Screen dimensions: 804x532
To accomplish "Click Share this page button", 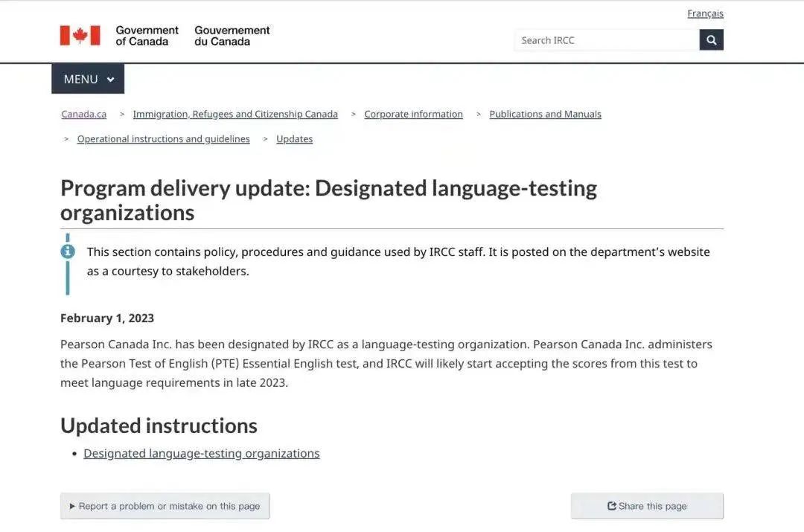I will coord(647,506).
